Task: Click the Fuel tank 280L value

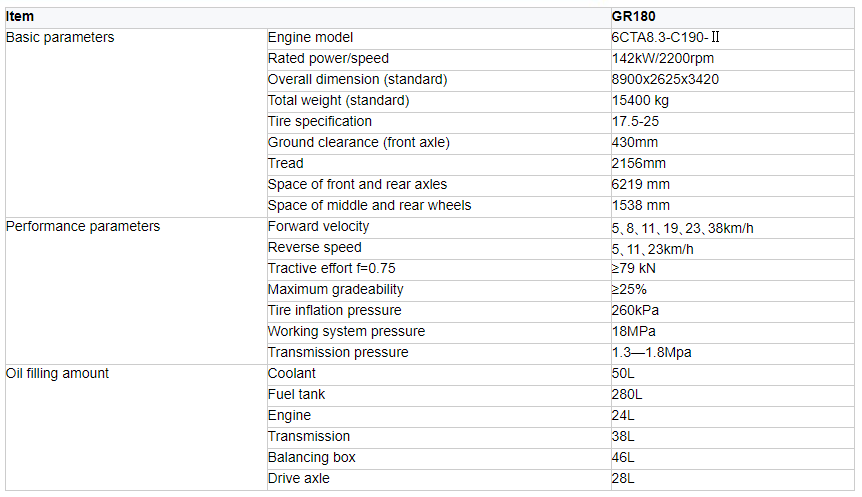Action: [x=625, y=394]
